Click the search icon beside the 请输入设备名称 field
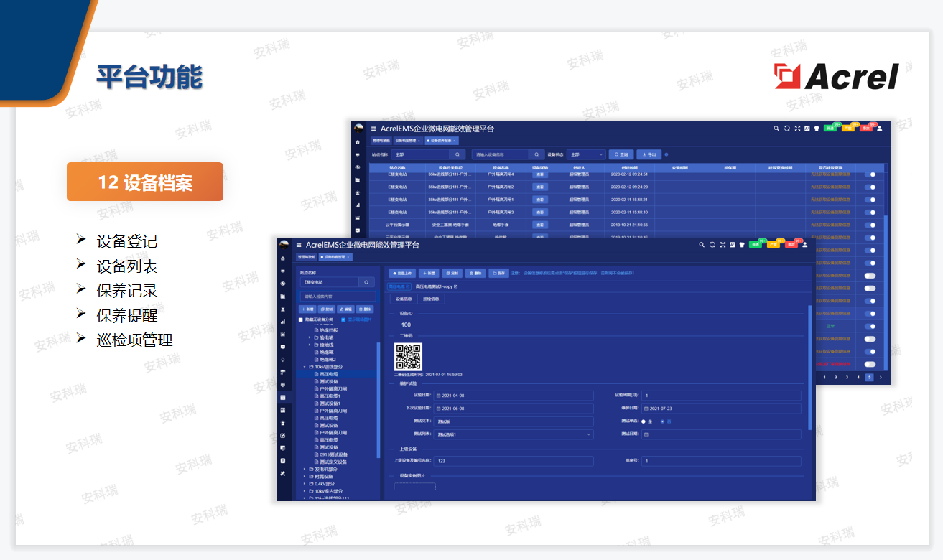The height and width of the screenshot is (560, 943). coord(536,154)
